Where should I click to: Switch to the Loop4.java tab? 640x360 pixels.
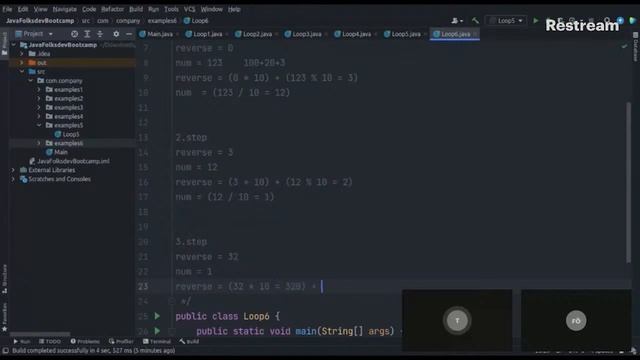tap(356, 34)
